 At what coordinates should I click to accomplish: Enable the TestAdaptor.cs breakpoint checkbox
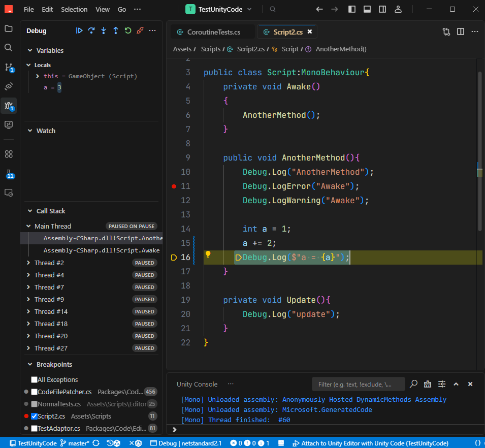tap(34, 428)
